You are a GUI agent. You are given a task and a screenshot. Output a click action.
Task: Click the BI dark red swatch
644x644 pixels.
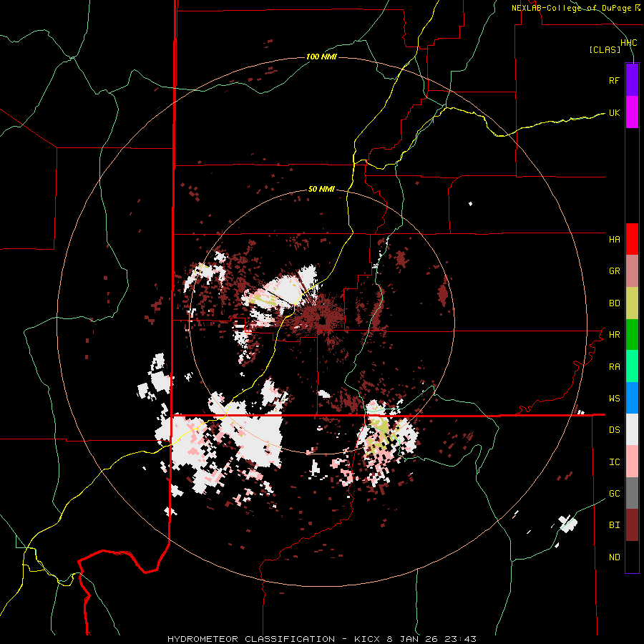(632, 525)
